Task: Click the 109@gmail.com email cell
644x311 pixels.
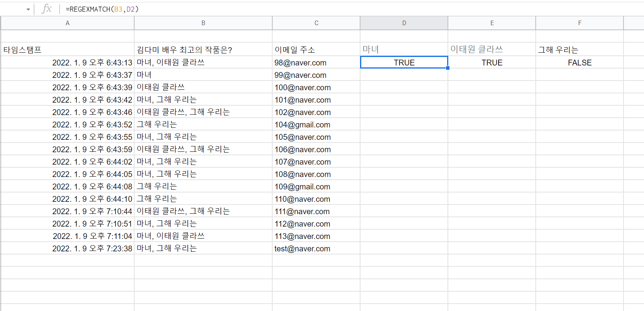Action: (x=316, y=186)
